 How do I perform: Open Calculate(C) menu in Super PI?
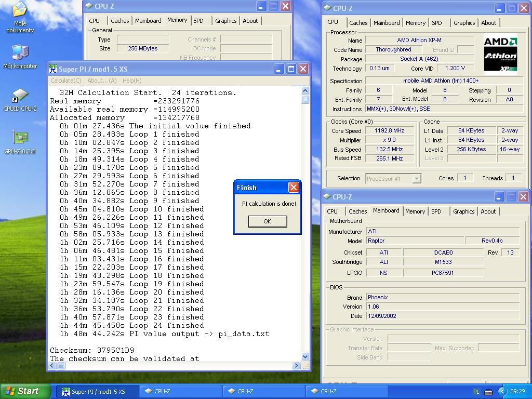click(x=66, y=81)
